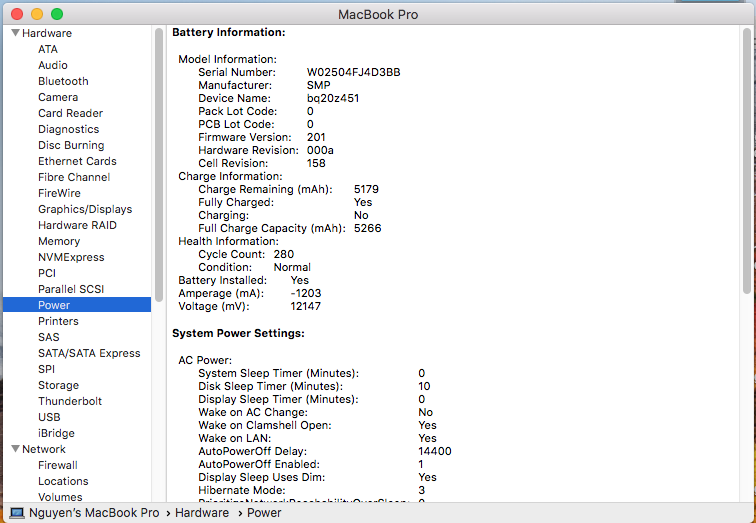Click Full Charge Capacity value 5266
The width and height of the screenshot is (756, 523).
click(x=367, y=228)
